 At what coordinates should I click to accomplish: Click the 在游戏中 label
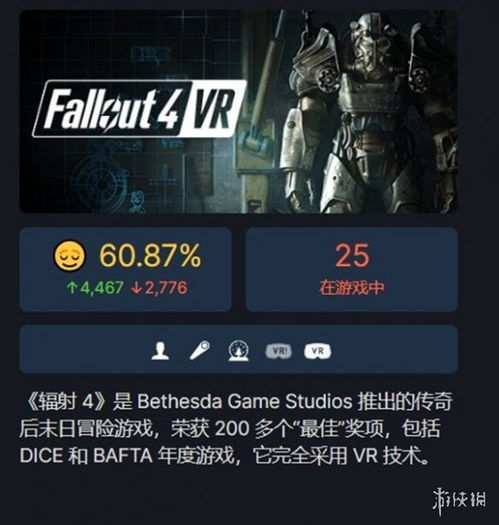352,287
